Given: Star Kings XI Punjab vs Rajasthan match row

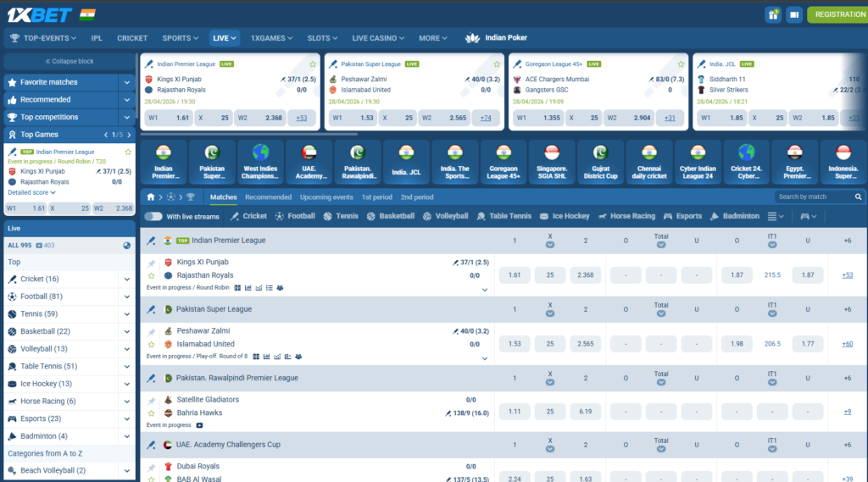Looking at the screenshot, I should point(151,275).
